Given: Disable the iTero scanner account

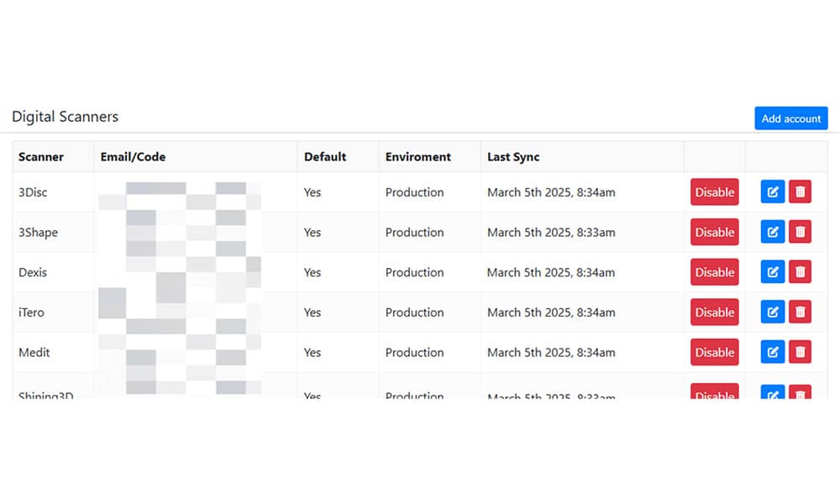Looking at the screenshot, I should (714, 312).
